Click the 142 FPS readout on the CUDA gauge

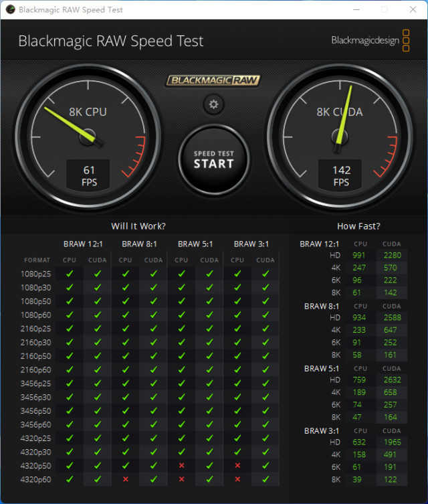tap(341, 175)
